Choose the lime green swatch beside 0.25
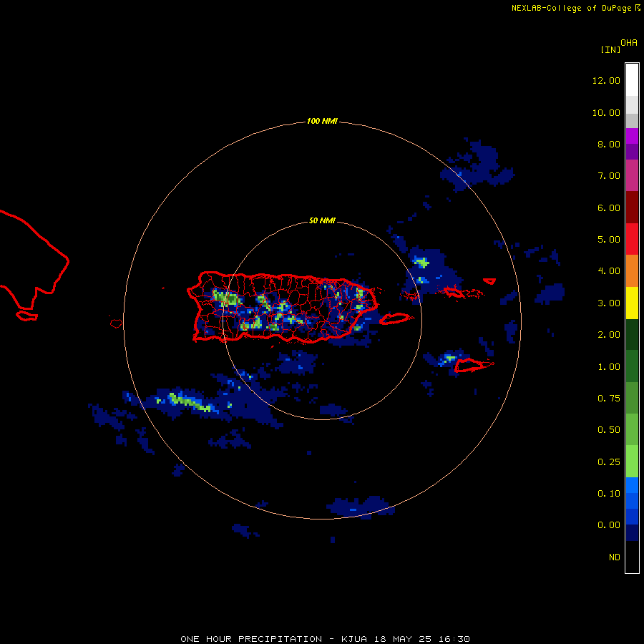The width and height of the screenshot is (644, 644). tap(632, 462)
